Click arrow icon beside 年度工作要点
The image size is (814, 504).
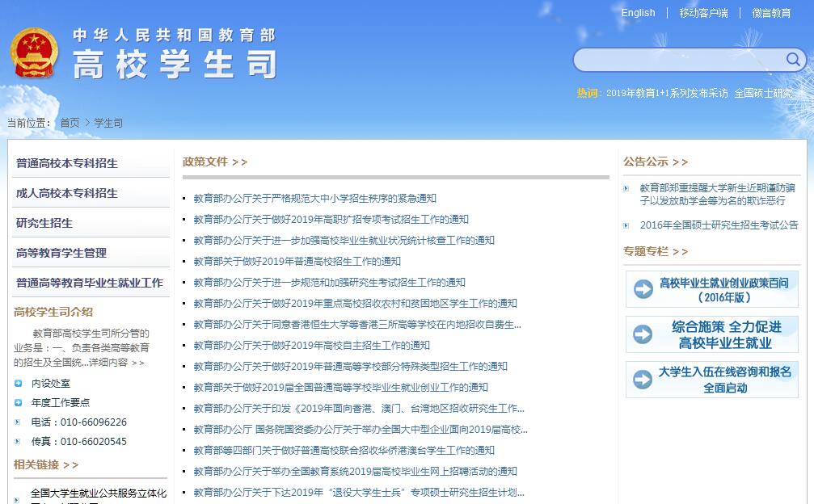point(19,402)
